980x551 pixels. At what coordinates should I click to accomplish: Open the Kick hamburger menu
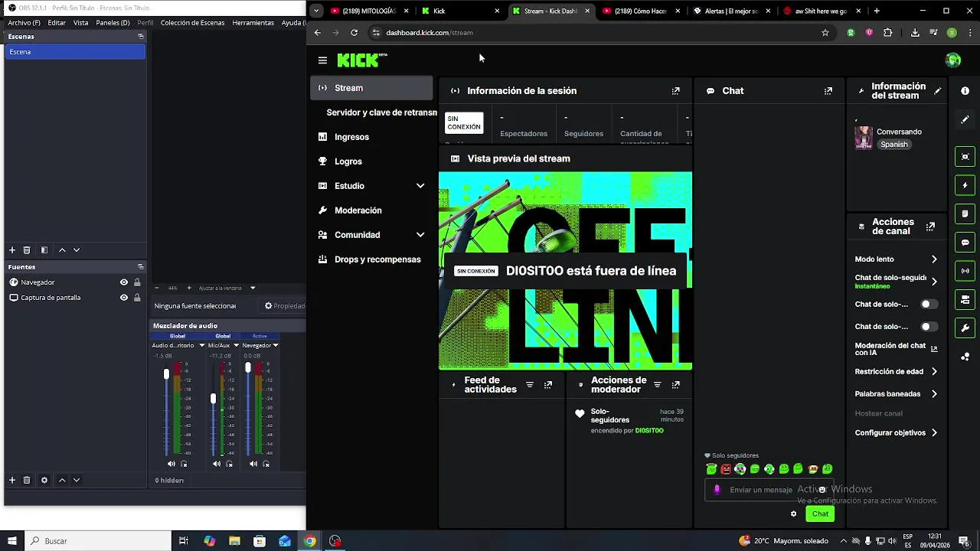click(x=322, y=60)
